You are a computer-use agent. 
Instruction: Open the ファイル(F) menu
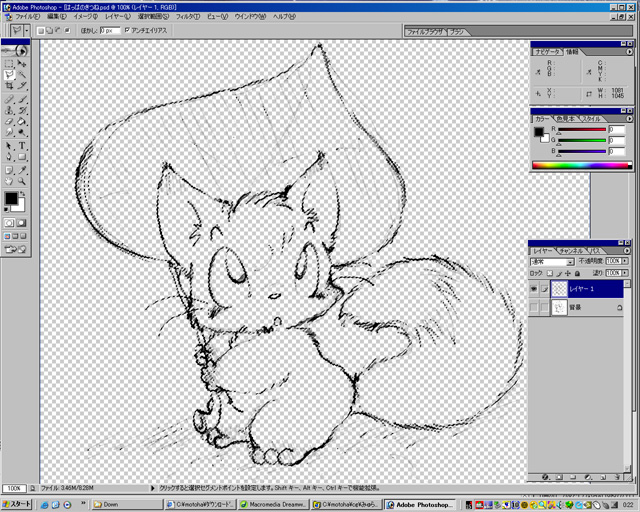click(x=28, y=17)
